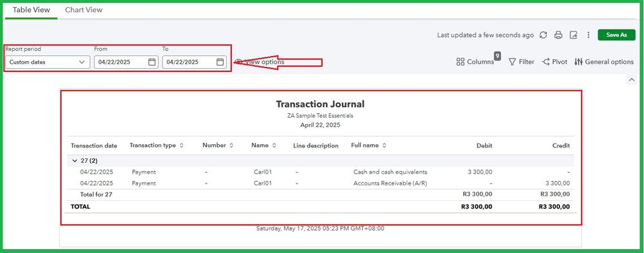
Task: Click the ZA Sample Test Essentials company name
Action: (x=320, y=116)
